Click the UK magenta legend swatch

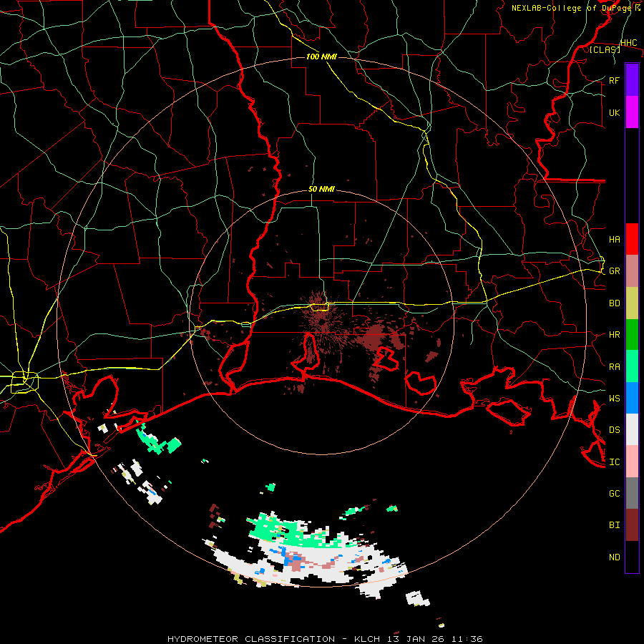coord(632,112)
